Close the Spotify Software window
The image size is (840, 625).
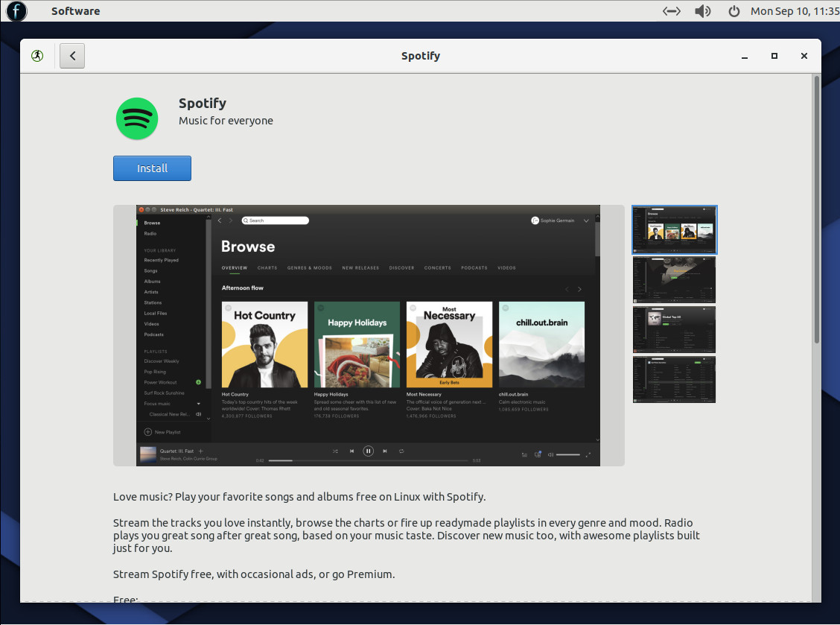coord(804,56)
